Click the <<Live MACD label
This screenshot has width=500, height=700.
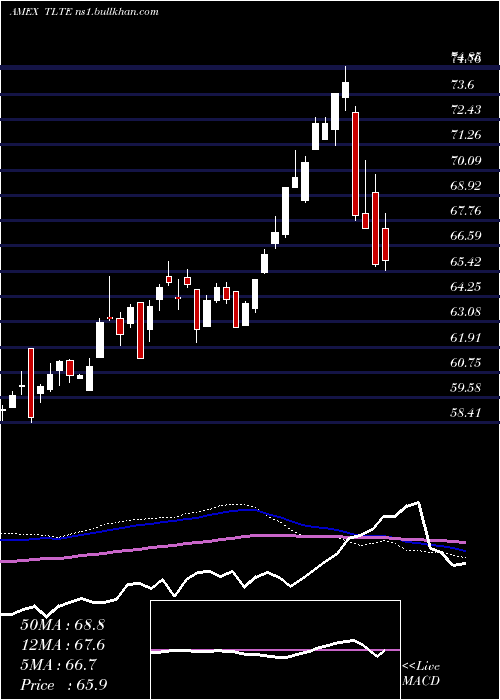click(x=421, y=673)
